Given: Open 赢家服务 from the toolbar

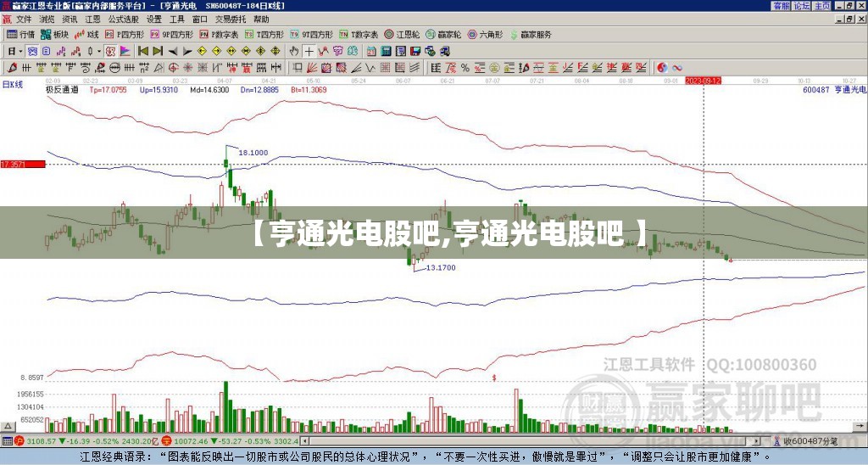Looking at the screenshot, I should click(531, 34).
